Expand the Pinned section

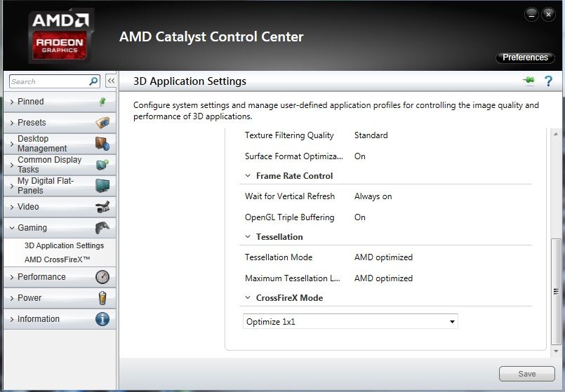click(x=12, y=102)
